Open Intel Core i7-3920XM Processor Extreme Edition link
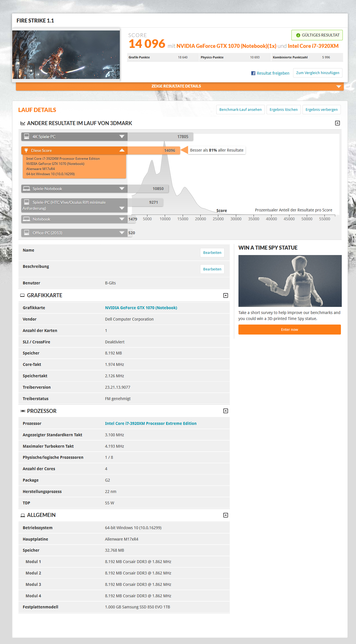 151,423
